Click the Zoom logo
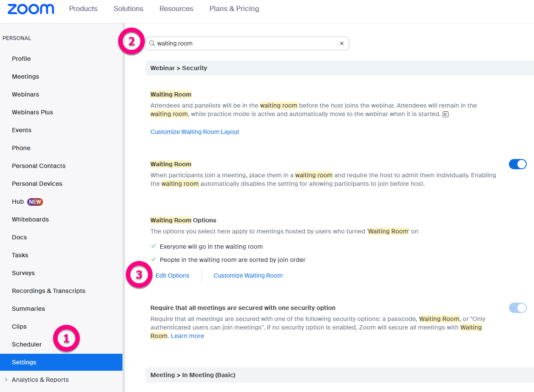The image size is (534, 392). 31,9
